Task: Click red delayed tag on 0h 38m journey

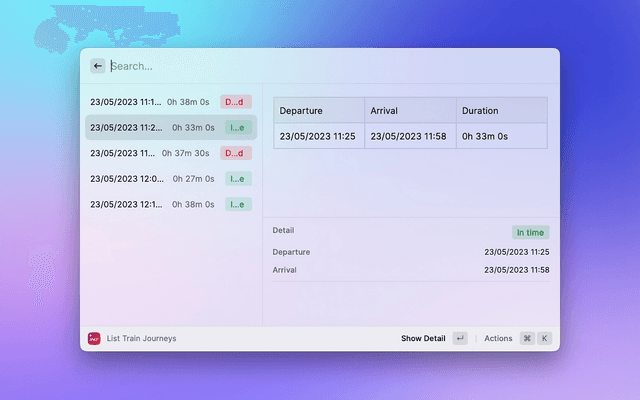Action: point(236,102)
